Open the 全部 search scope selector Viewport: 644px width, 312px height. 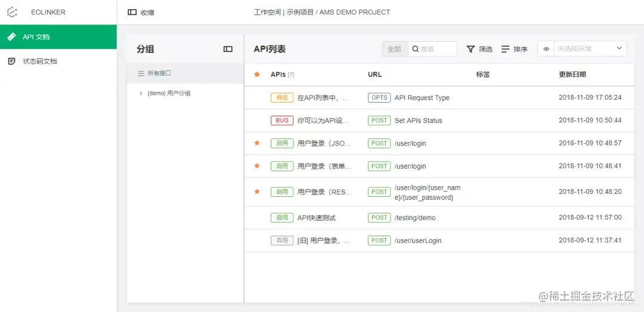[x=395, y=49]
